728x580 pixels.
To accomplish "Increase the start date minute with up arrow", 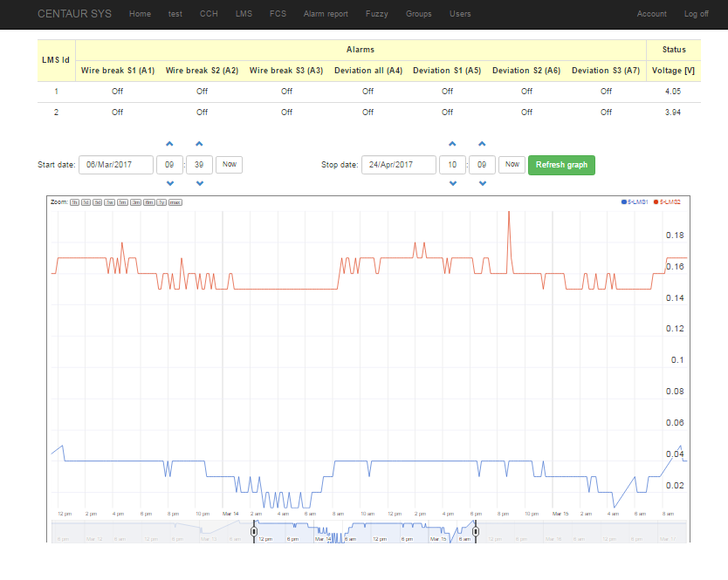I will (200, 144).
